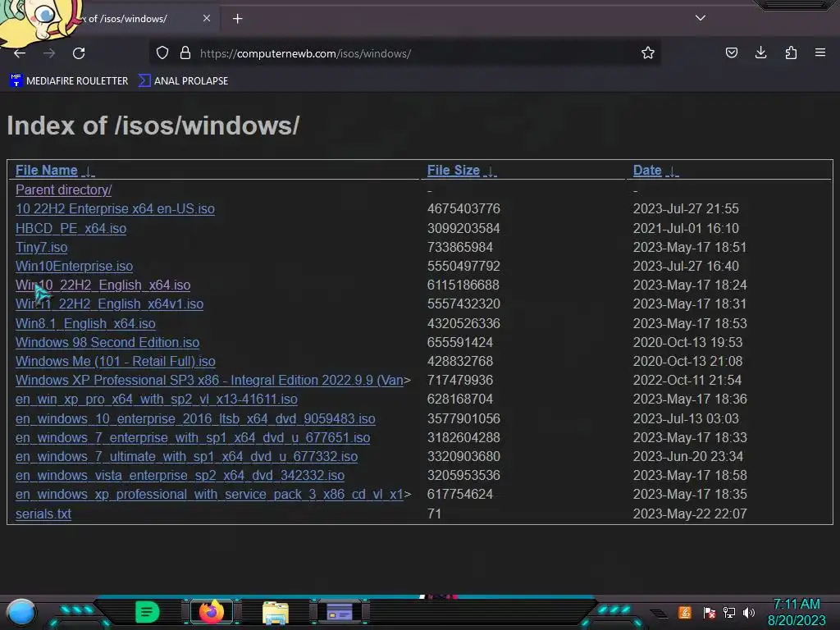Click the orange system tray icon

[685, 612]
